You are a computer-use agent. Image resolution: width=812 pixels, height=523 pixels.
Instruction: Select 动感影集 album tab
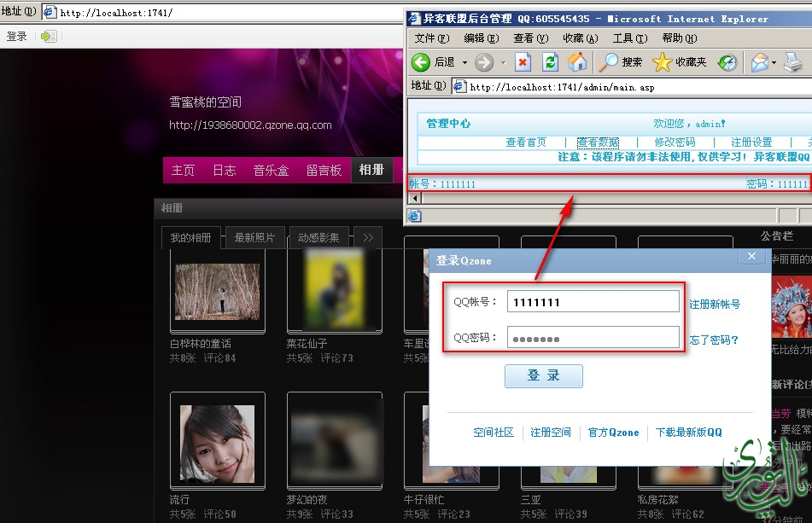pyautogui.click(x=318, y=237)
